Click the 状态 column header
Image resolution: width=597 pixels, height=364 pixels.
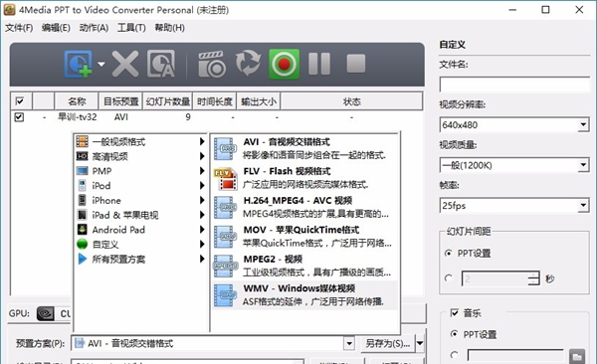coord(351,101)
